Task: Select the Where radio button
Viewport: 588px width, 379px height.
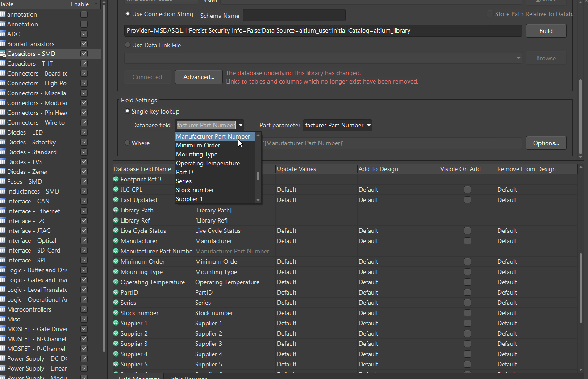Action: click(x=128, y=143)
